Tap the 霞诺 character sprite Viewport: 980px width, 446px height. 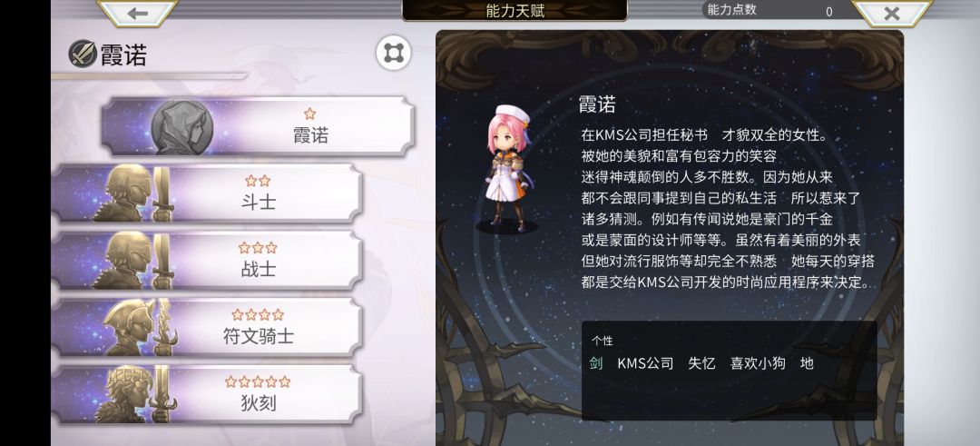tap(509, 169)
